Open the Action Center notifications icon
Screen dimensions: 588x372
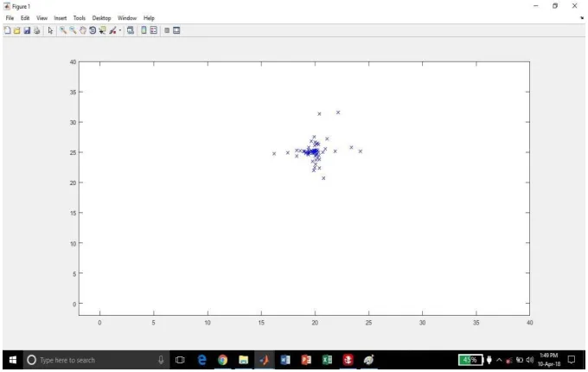(572, 360)
